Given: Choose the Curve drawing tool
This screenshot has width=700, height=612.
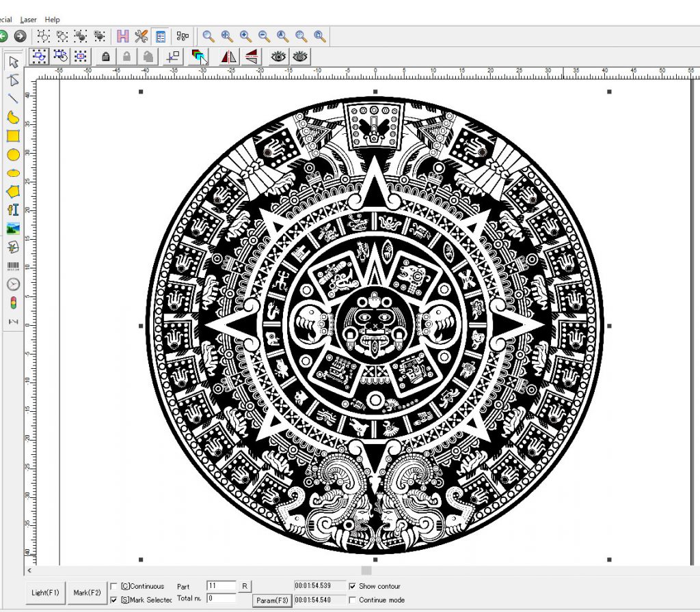Looking at the screenshot, I should (14, 117).
